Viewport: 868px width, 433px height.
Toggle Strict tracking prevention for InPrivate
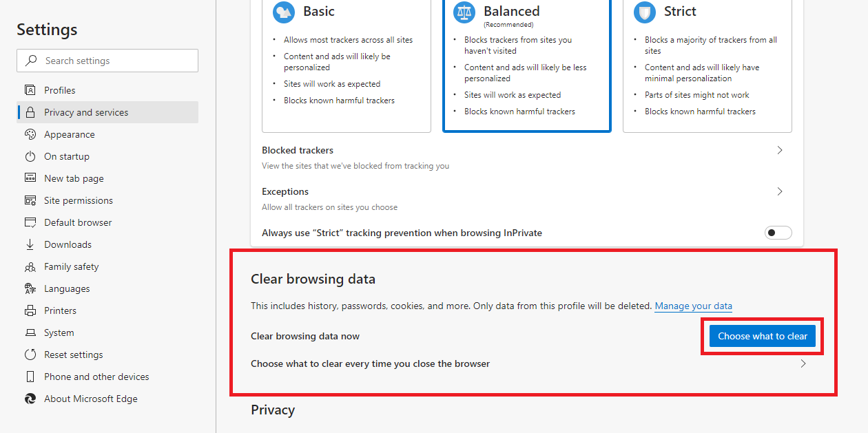778,233
